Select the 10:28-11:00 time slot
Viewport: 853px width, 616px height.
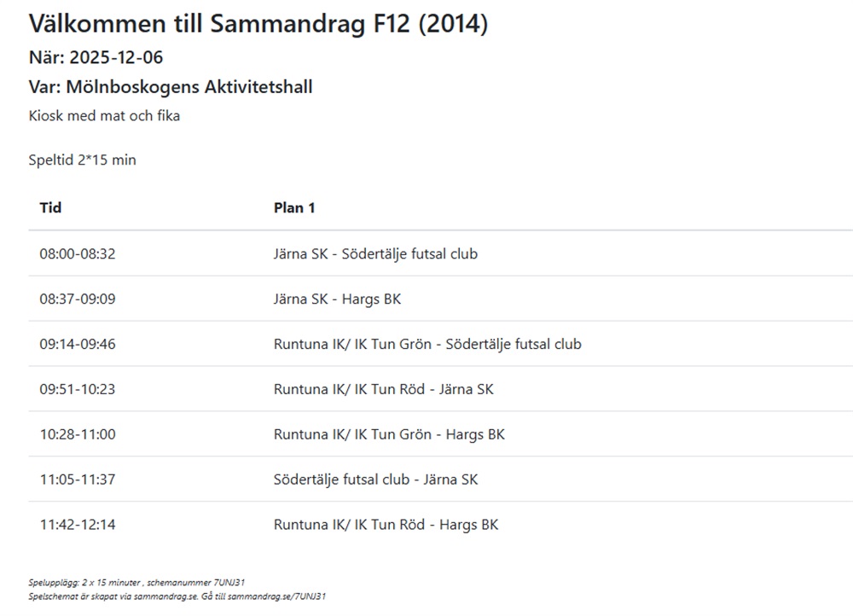(77, 434)
